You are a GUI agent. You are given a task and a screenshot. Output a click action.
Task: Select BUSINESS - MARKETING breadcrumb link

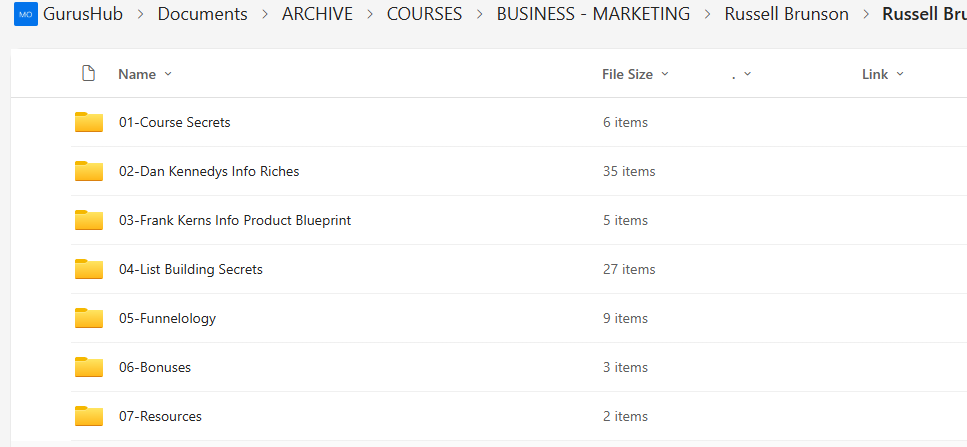coord(593,14)
